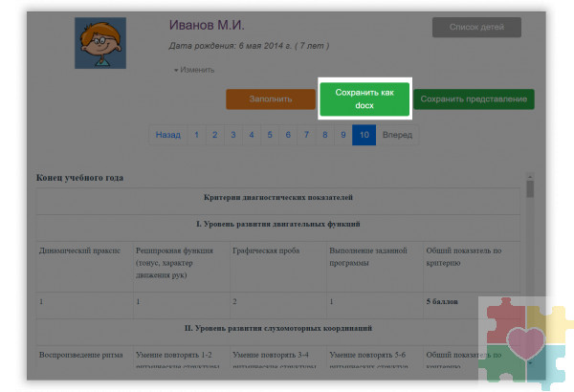Go to previous page with Назад
The image size is (574, 392).
tap(167, 136)
